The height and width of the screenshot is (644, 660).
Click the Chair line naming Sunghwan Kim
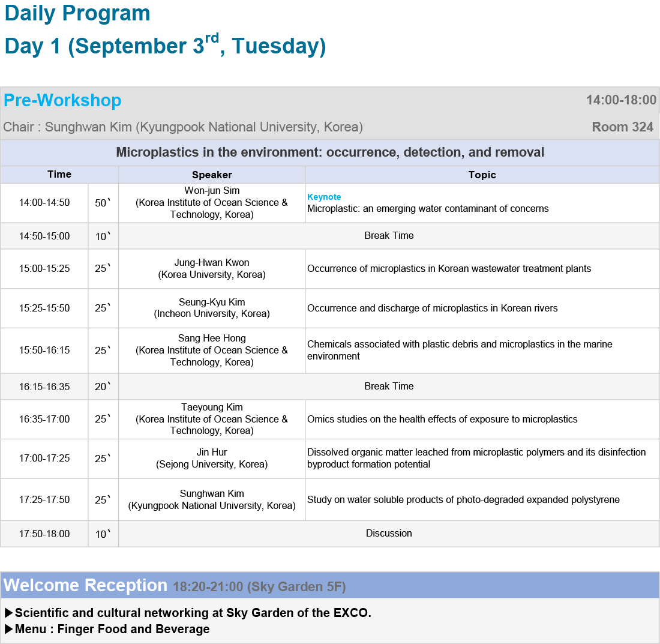point(183,127)
